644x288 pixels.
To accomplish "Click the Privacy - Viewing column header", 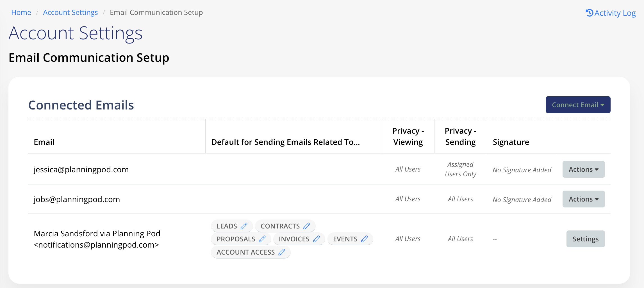I will tap(408, 136).
